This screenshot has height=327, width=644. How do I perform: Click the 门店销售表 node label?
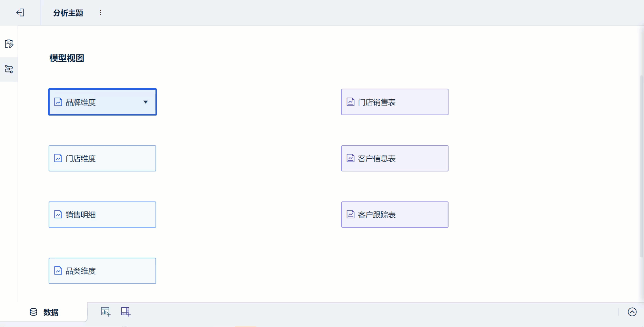point(377,102)
